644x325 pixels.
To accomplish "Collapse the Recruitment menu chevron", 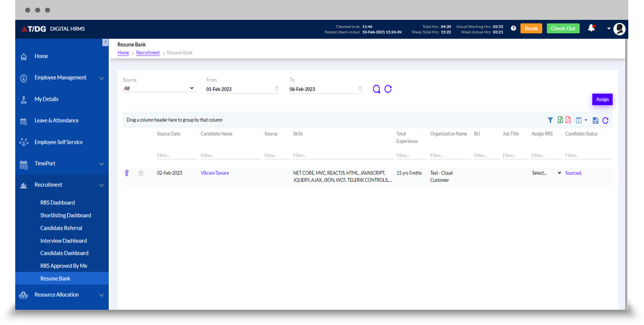I will tap(102, 186).
